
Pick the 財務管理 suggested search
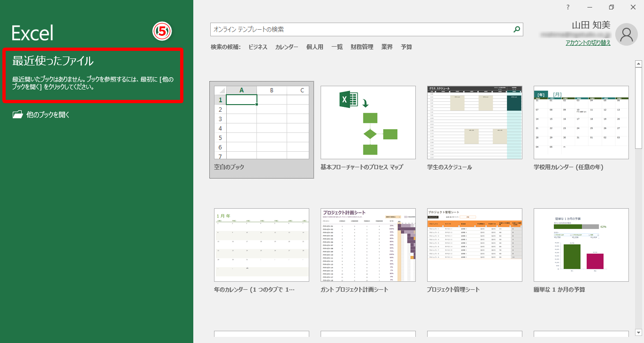(362, 47)
